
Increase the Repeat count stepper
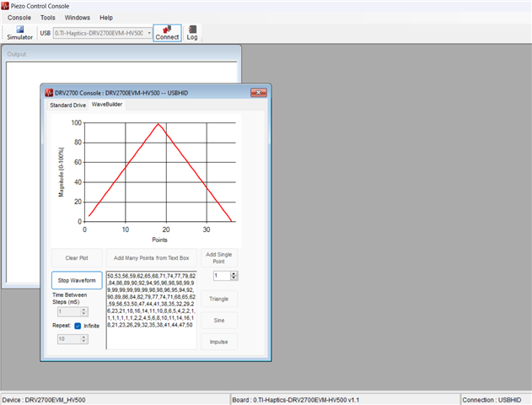coord(84,337)
